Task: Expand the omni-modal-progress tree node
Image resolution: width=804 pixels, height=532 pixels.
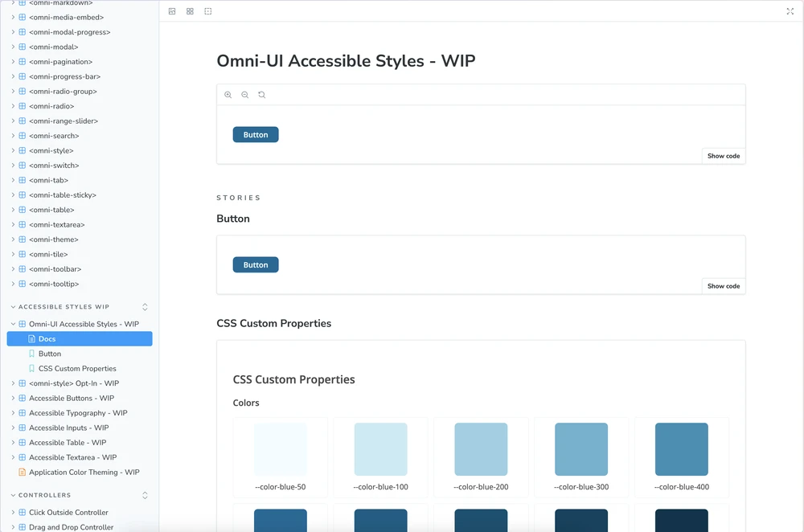Action: click(14, 32)
